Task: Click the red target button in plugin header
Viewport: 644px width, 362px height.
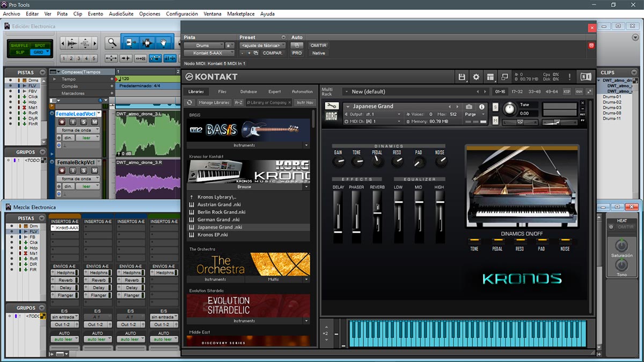Action: (591, 46)
